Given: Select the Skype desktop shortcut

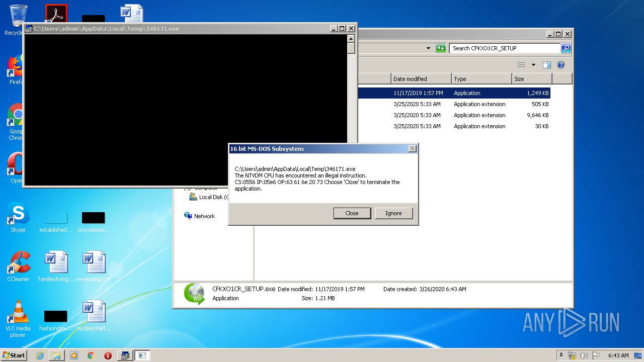Looking at the screenshot, I should (18, 217).
